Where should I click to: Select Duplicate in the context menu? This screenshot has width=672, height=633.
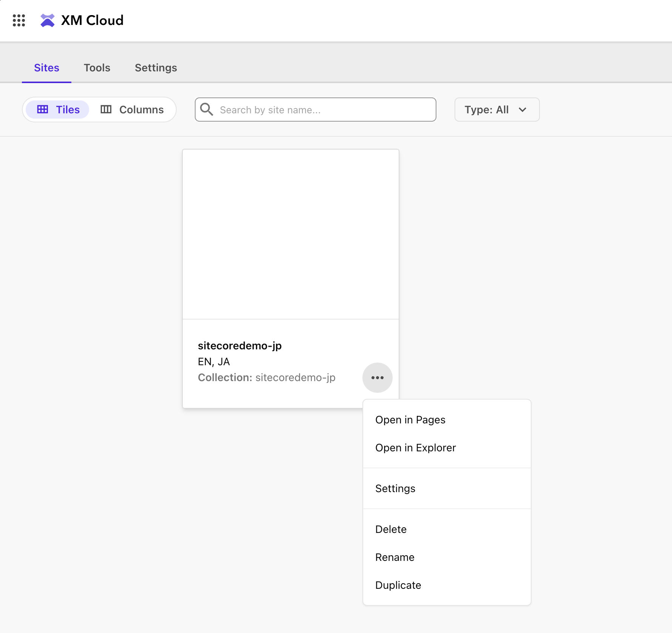pyautogui.click(x=447, y=585)
